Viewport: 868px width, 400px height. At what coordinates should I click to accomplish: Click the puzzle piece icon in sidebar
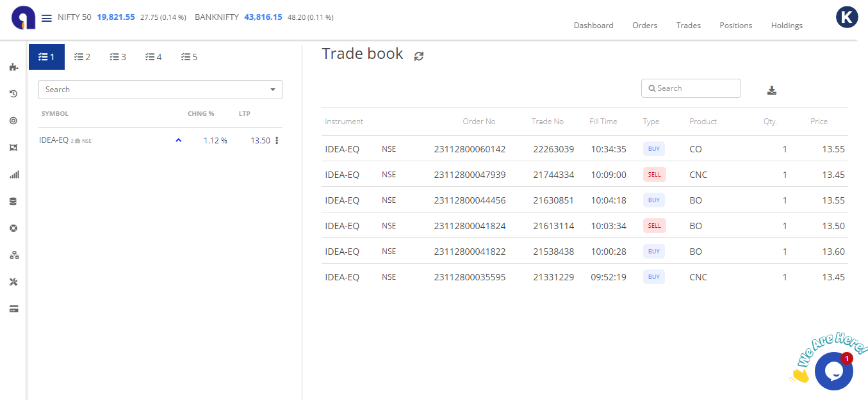[13, 67]
